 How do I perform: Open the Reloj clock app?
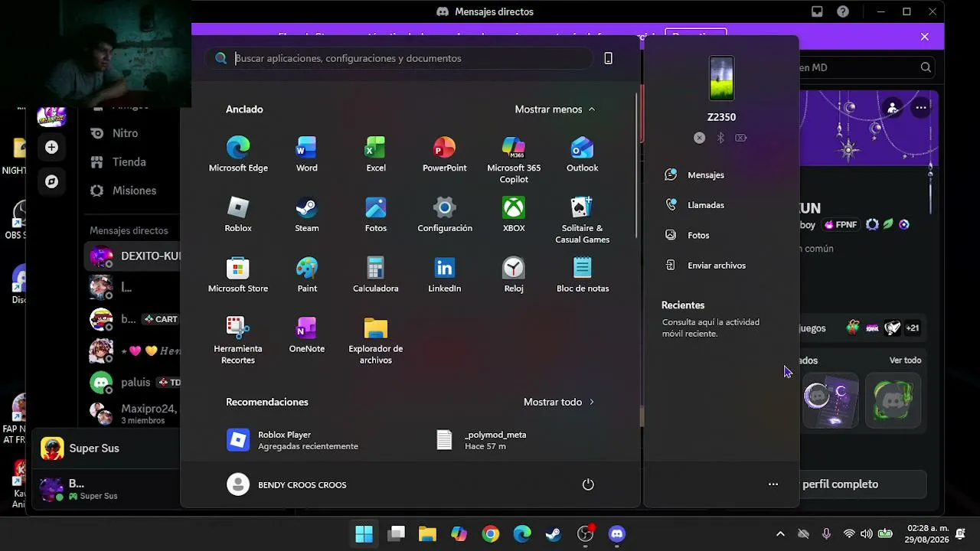(514, 275)
